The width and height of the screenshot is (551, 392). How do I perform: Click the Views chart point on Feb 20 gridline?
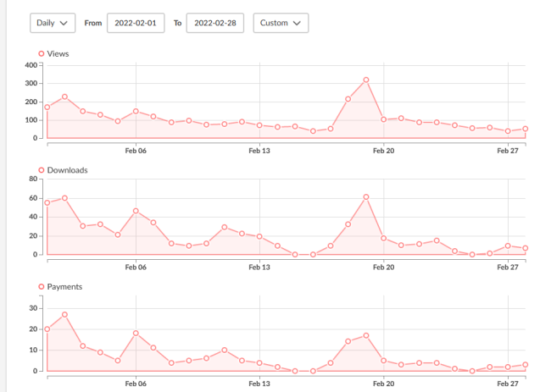[384, 119]
